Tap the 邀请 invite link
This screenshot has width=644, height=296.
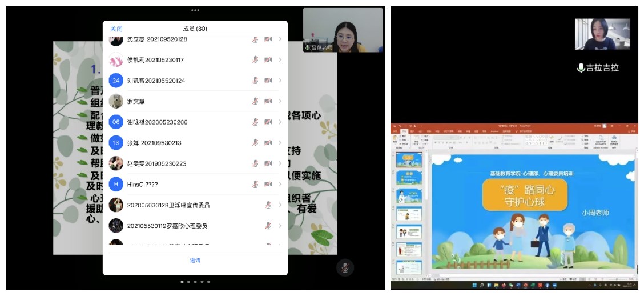coord(195,261)
